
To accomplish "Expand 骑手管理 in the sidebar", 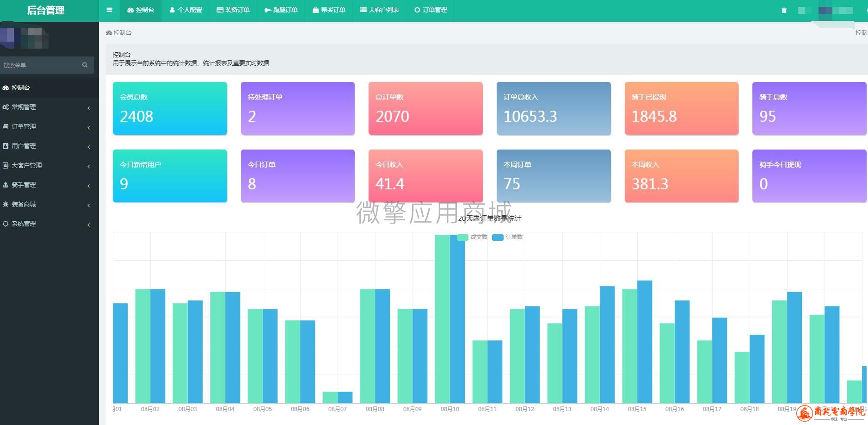I will [x=49, y=185].
